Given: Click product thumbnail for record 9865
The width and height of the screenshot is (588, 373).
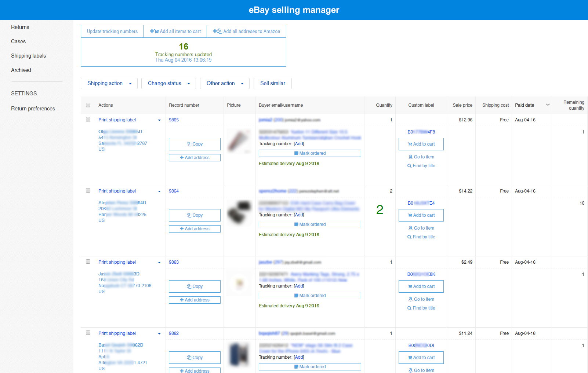Looking at the screenshot, I should (239, 142).
